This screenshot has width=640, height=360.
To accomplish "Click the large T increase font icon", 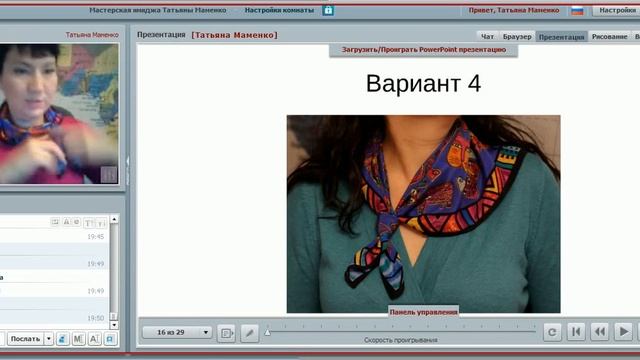I will 89,223.
